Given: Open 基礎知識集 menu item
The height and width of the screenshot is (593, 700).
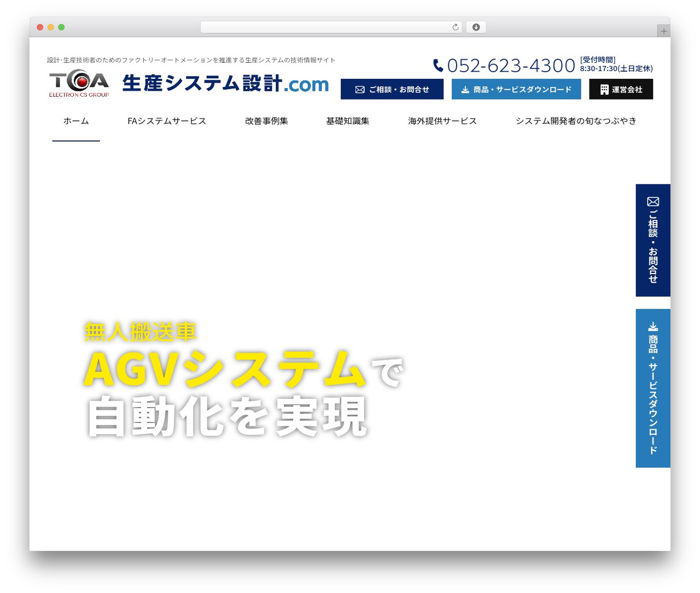Looking at the screenshot, I should pos(348,121).
